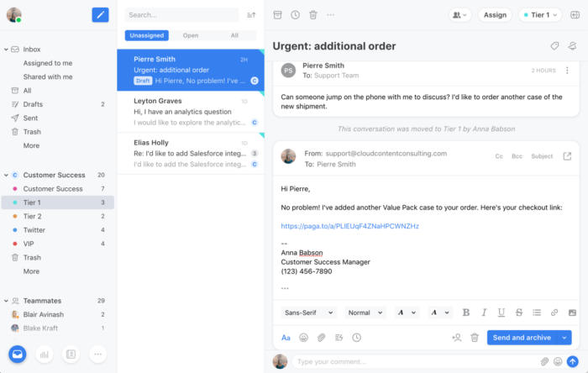Click Send and archive

[522, 338]
